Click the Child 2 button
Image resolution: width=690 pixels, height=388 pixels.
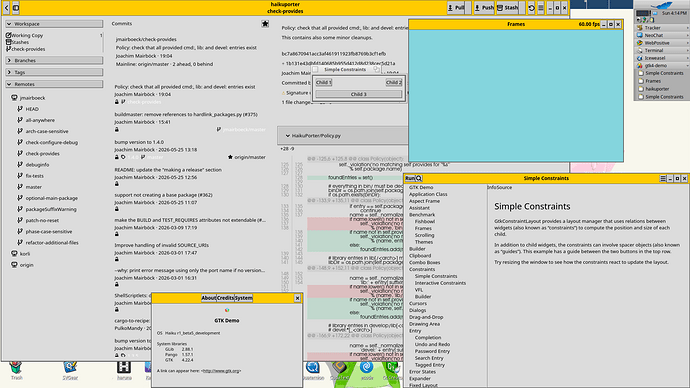(393, 82)
